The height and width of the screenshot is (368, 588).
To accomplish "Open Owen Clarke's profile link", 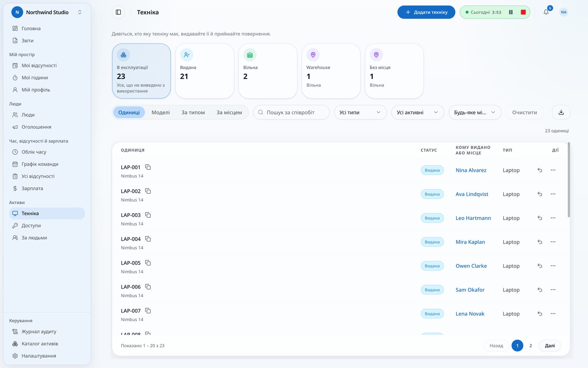I will [x=471, y=266].
